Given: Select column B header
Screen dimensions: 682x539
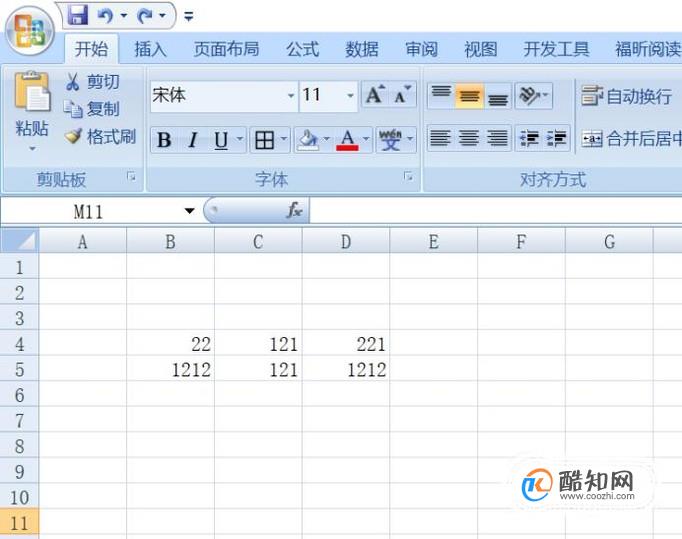Looking at the screenshot, I should [x=170, y=241].
